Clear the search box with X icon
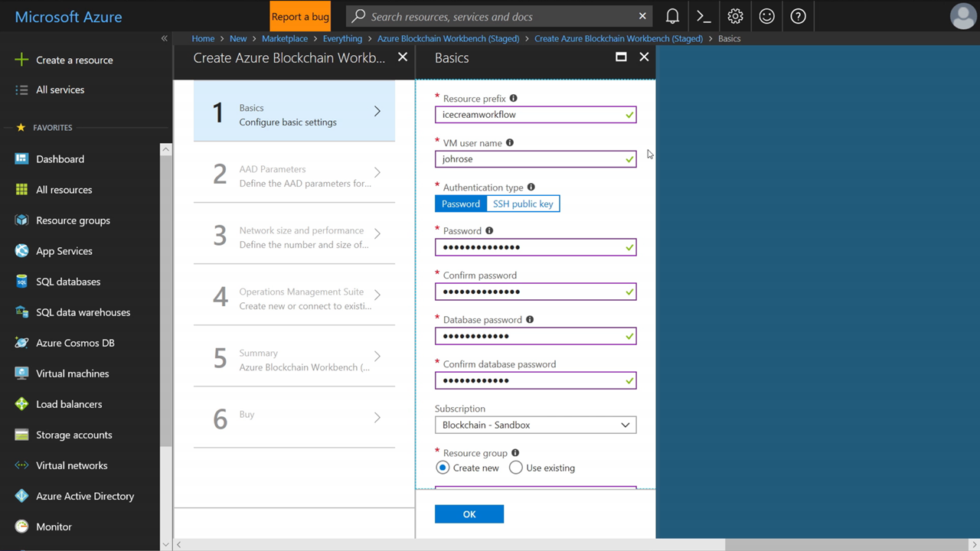 (642, 16)
